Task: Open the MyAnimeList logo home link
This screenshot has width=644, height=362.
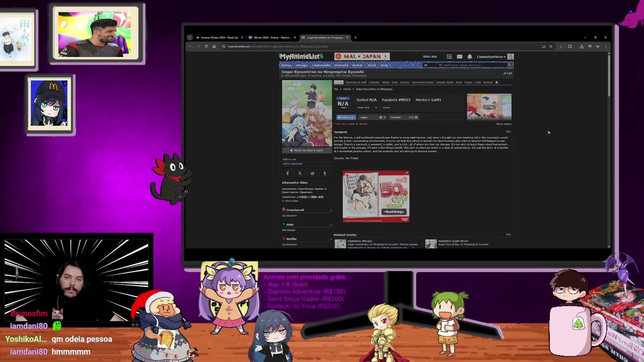Action: click(x=301, y=57)
